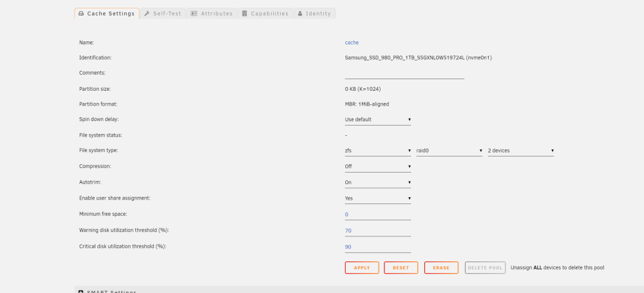Viewport: 644px width, 293px height.
Task: Click the Warning disk utilization threshold field
Action: 378,231
